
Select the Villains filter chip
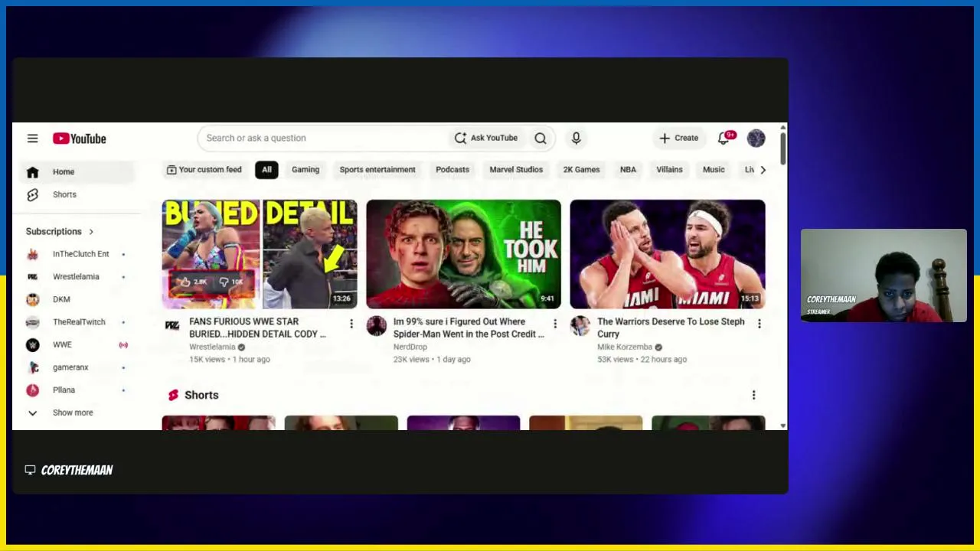point(669,170)
